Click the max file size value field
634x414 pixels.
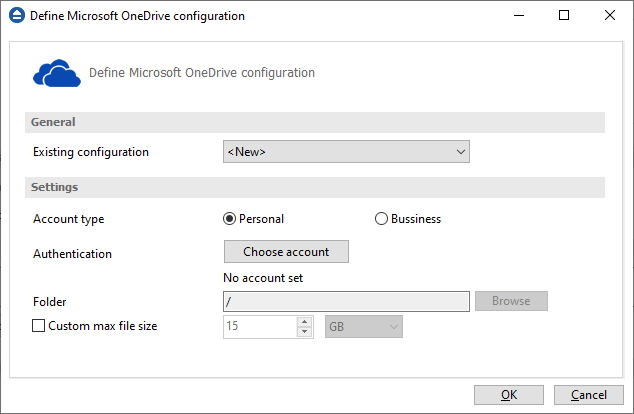coord(260,327)
